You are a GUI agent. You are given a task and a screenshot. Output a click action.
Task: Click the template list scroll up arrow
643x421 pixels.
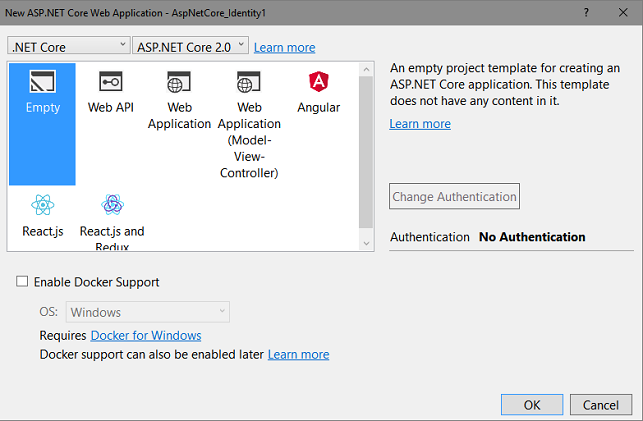(366, 69)
